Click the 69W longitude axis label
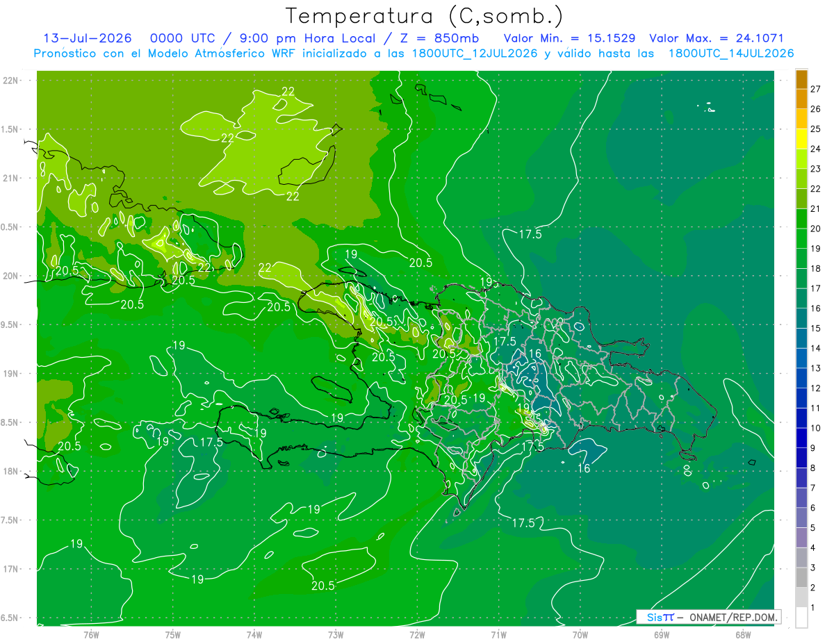The image size is (834, 644). [x=661, y=634]
